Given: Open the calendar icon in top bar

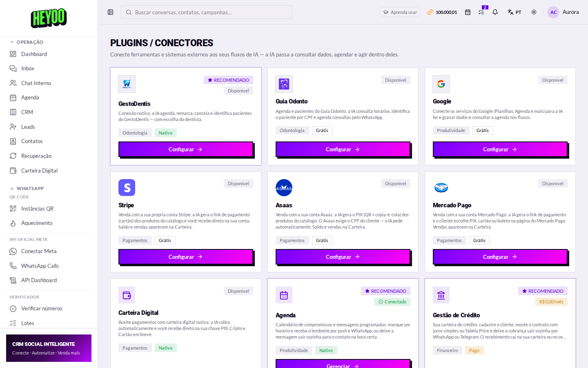Looking at the screenshot, I should coord(468,12).
